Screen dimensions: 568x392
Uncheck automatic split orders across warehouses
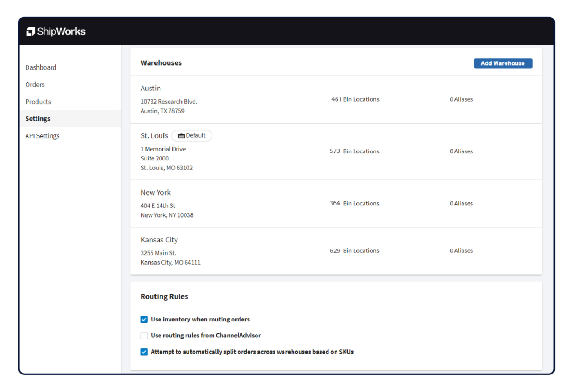click(144, 352)
